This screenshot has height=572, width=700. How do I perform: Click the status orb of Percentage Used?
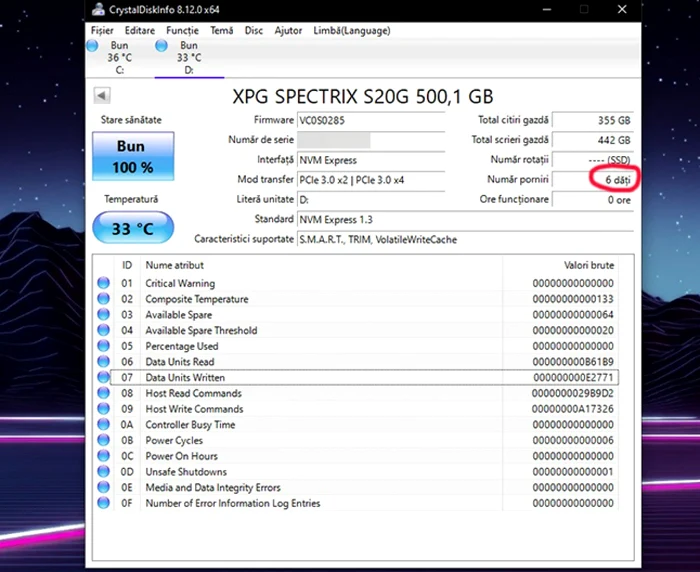tap(103, 346)
